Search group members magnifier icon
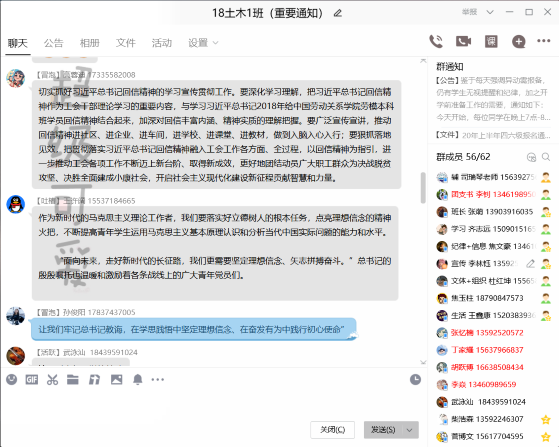The image size is (559, 447). click(546, 157)
